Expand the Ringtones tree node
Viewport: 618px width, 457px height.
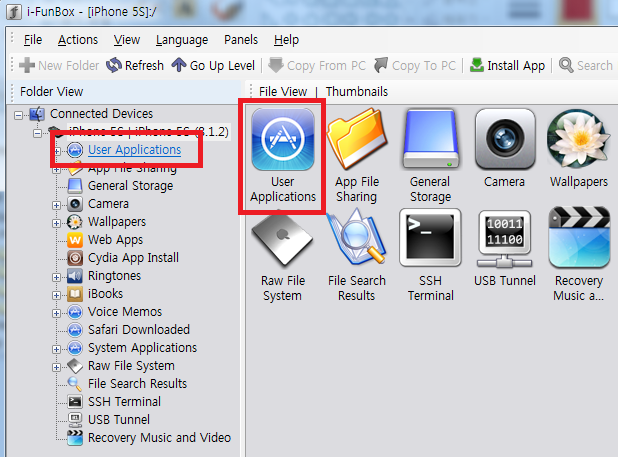(x=56, y=277)
